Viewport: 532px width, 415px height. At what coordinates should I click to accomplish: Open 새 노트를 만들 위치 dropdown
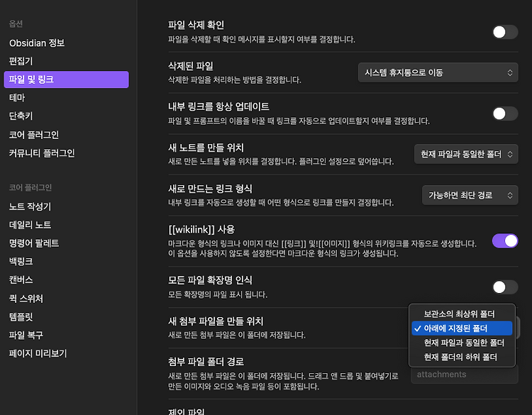466,154
